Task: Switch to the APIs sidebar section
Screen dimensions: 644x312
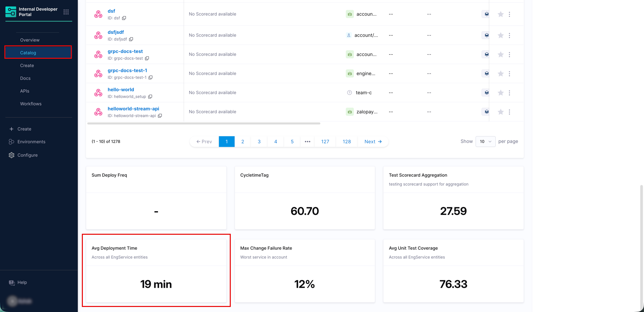Action: point(24,91)
